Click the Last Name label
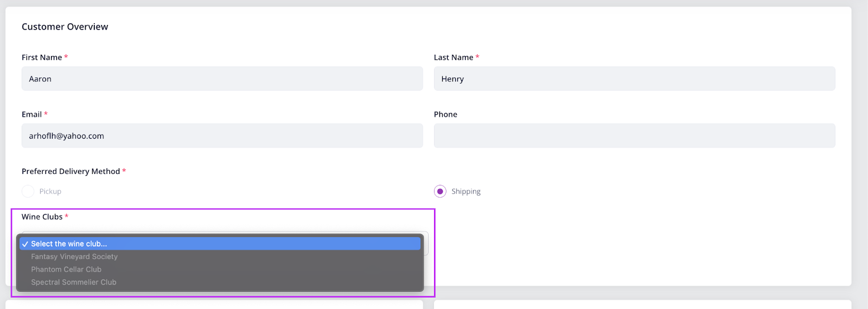The image size is (868, 309). click(453, 57)
